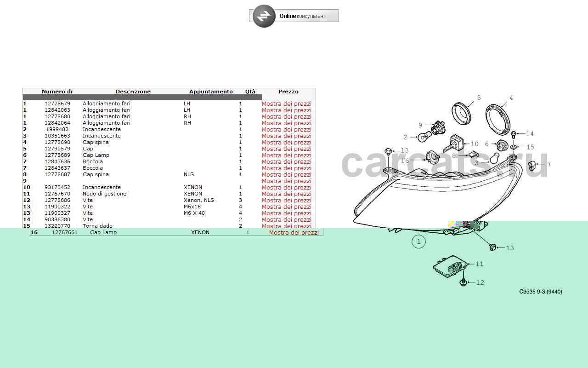The image size is (588, 368).
Task: Show prices for Nodo di gestione 12767670
Action: pos(286,194)
